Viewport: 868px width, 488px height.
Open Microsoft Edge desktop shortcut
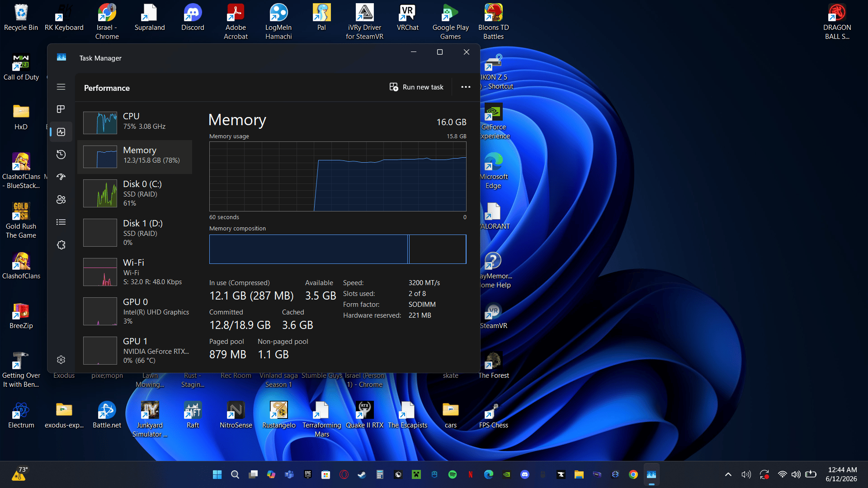pyautogui.click(x=493, y=171)
